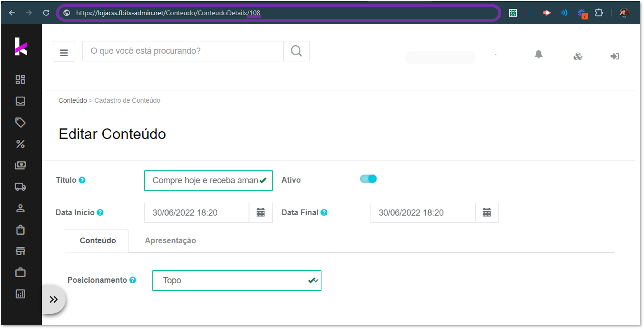Open the browser profile avatar
The image size is (644, 329).
click(624, 13)
